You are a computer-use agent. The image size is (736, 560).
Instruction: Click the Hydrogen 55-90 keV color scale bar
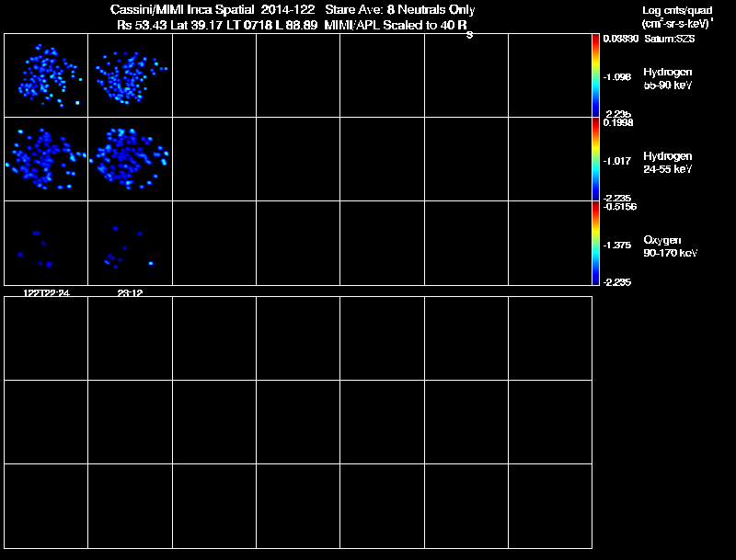coord(595,75)
